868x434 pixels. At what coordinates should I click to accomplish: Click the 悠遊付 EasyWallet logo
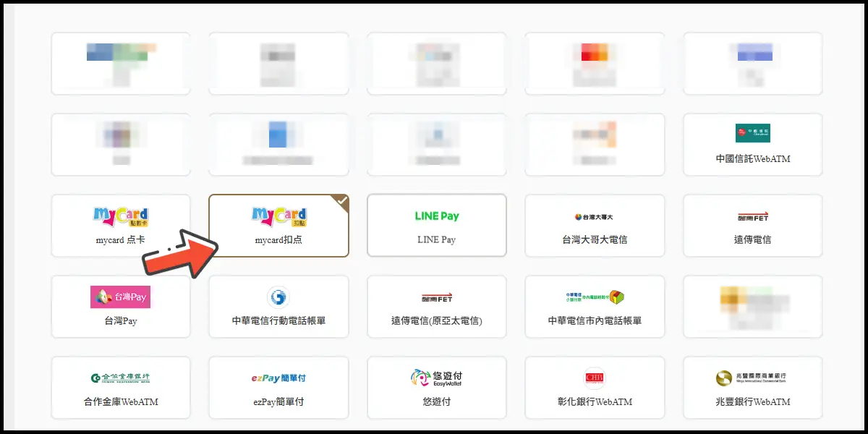click(436, 378)
